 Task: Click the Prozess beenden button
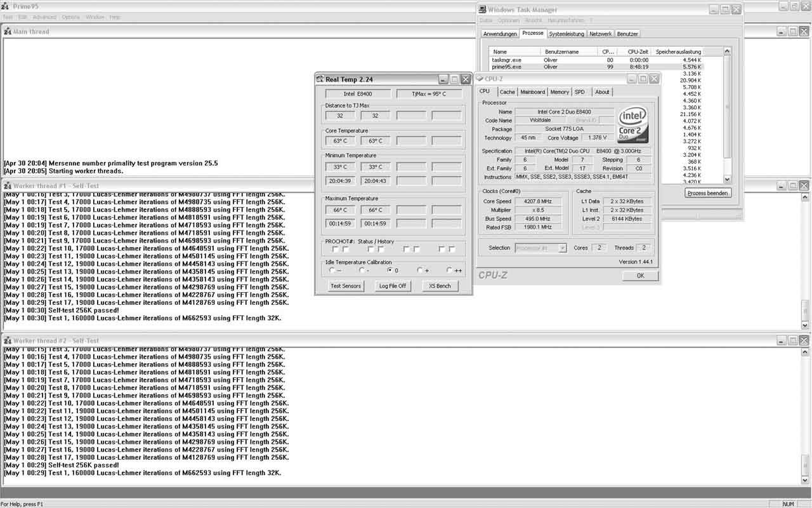point(708,193)
